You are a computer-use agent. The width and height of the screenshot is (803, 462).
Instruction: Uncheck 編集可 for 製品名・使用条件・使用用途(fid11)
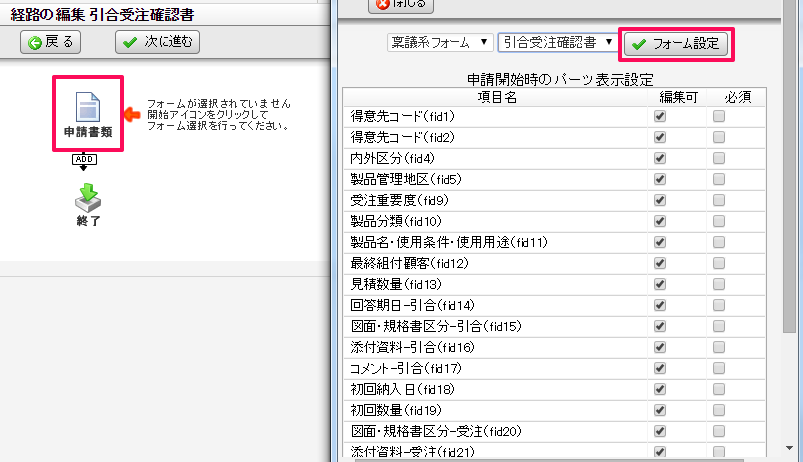point(660,242)
